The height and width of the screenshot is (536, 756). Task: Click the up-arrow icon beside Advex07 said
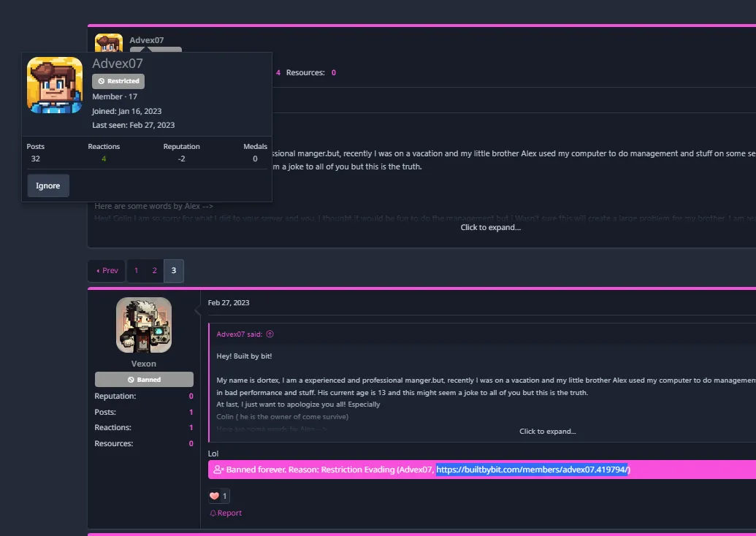tap(270, 334)
